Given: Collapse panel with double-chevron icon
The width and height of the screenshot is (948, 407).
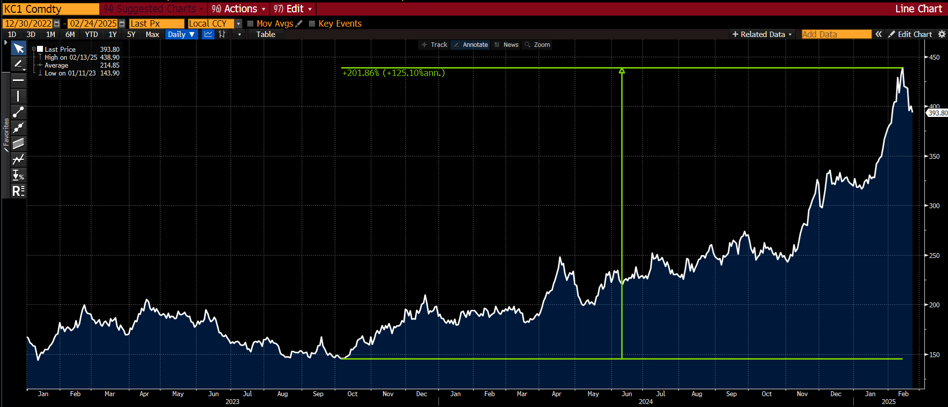Looking at the screenshot, I should coord(878,34).
